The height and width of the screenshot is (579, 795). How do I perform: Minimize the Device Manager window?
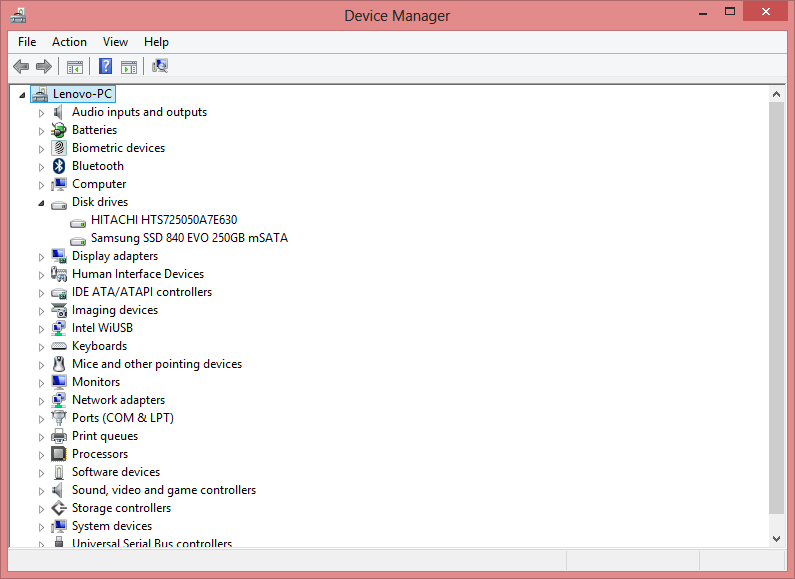click(703, 13)
